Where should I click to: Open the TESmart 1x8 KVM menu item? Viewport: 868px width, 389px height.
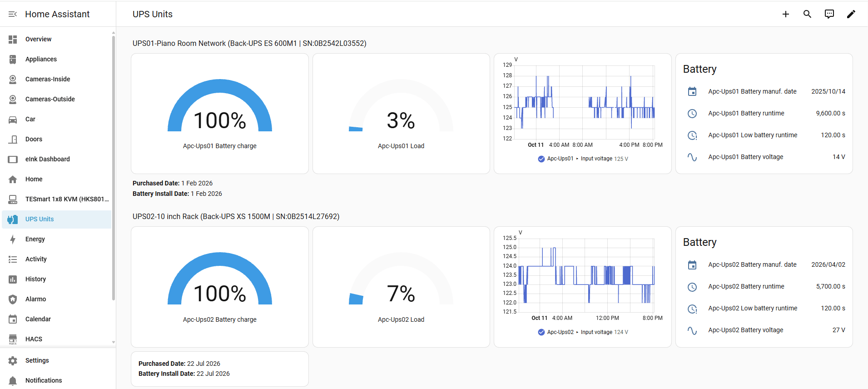[56, 199]
